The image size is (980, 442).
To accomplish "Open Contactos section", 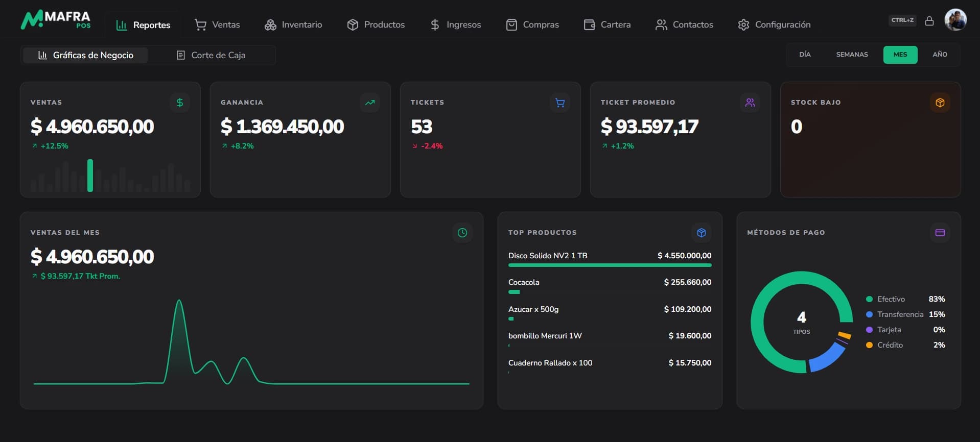I will [x=684, y=24].
